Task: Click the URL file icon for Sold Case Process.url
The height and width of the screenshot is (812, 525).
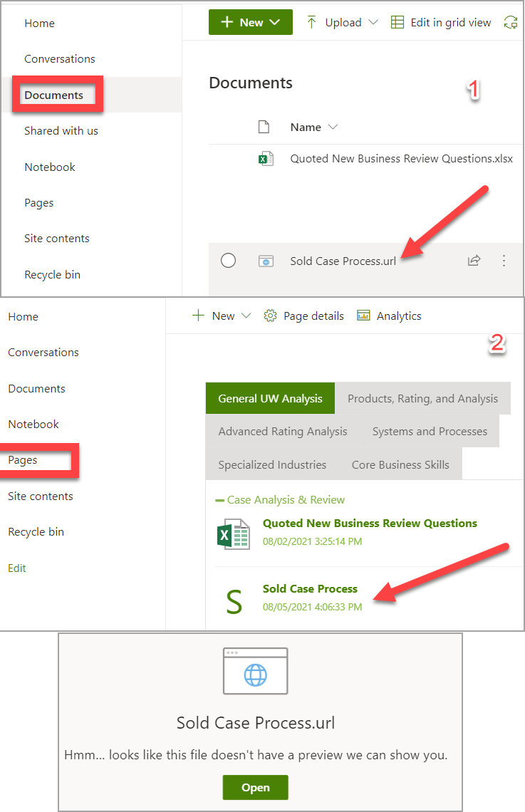Action: [266, 261]
